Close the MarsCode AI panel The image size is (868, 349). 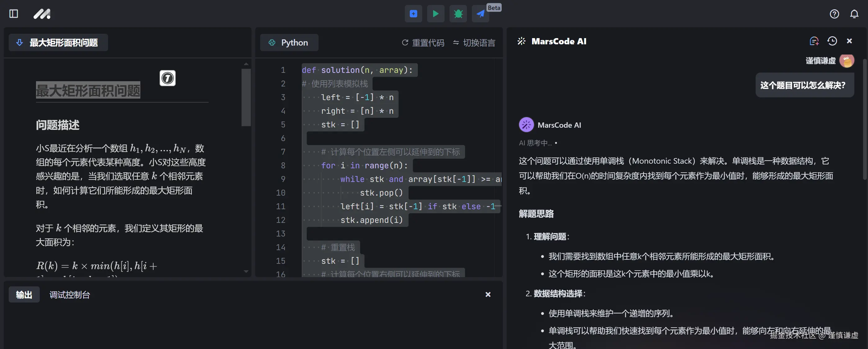point(849,41)
